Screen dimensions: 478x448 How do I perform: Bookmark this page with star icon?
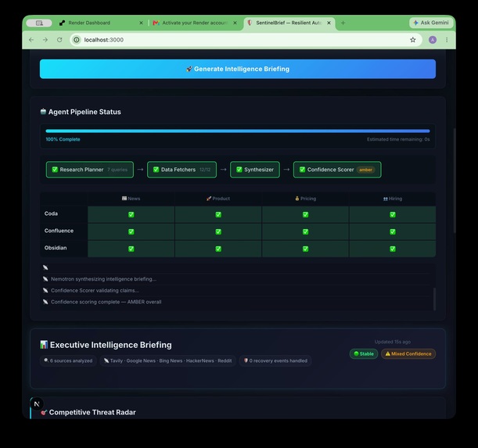[x=413, y=40]
